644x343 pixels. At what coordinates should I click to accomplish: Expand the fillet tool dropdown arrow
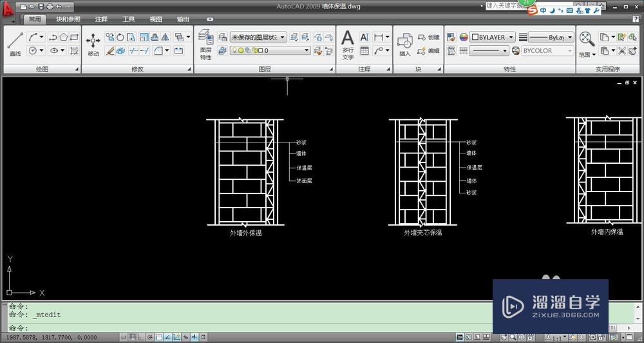(167, 50)
